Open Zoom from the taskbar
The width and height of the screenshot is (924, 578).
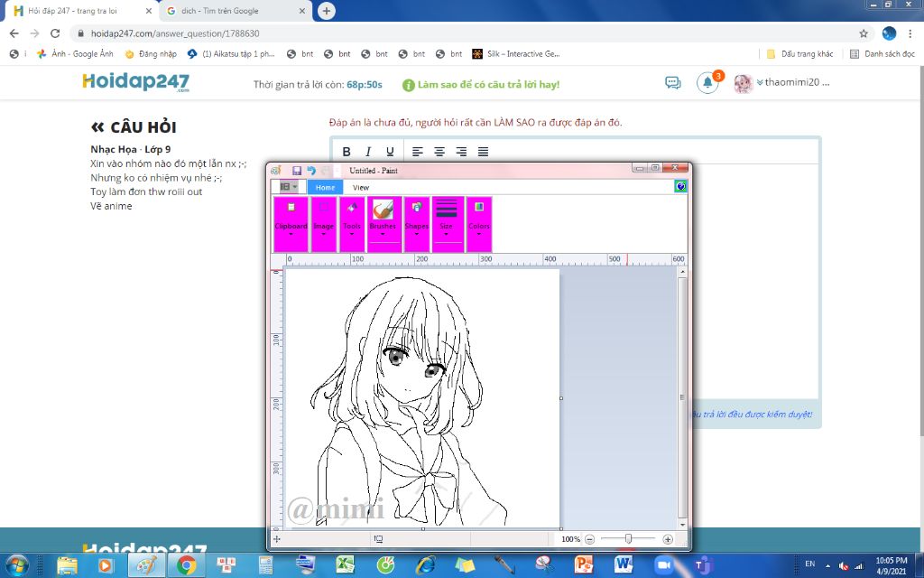[663, 565]
